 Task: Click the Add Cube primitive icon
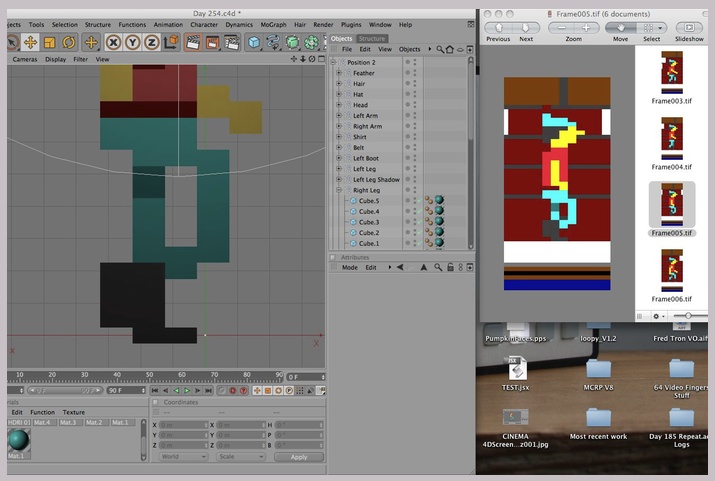click(254, 42)
